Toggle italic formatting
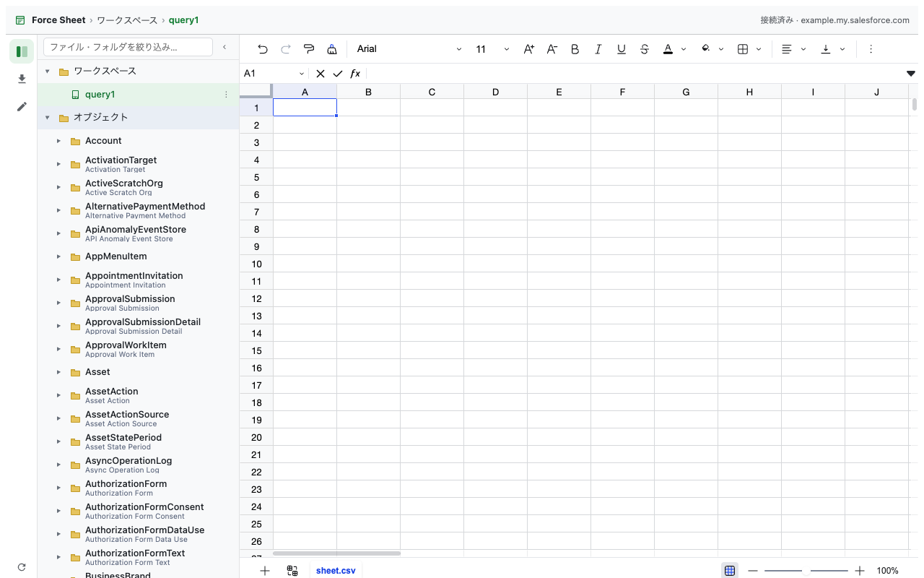This screenshot has width=924, height=578. point(598,49)
